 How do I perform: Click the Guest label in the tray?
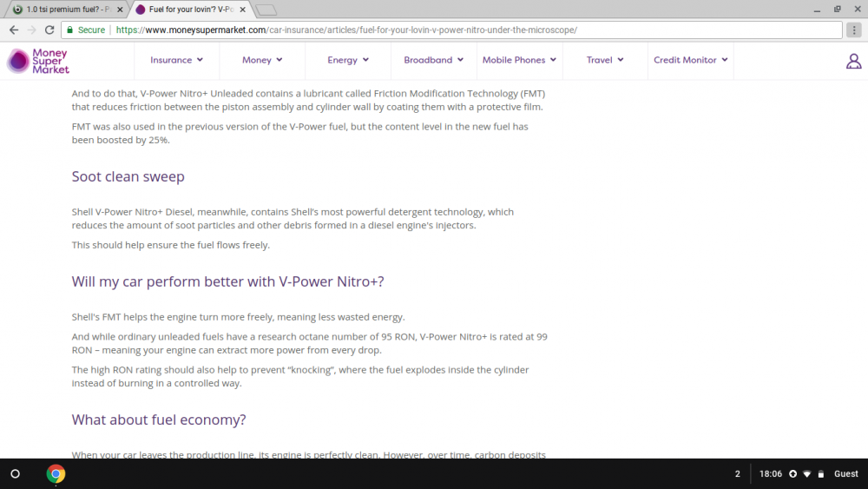(x=845, y=474)
